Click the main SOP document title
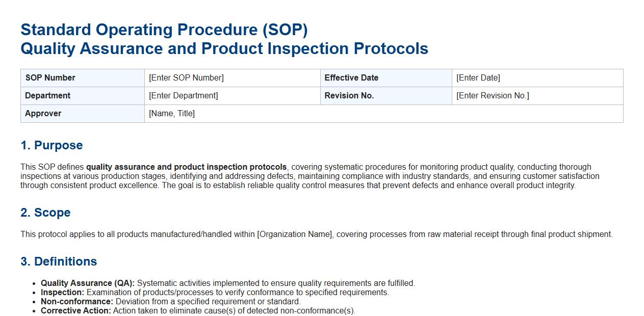Image resolution: width=644 pixels, height=316 pixels. click(164, 30)
